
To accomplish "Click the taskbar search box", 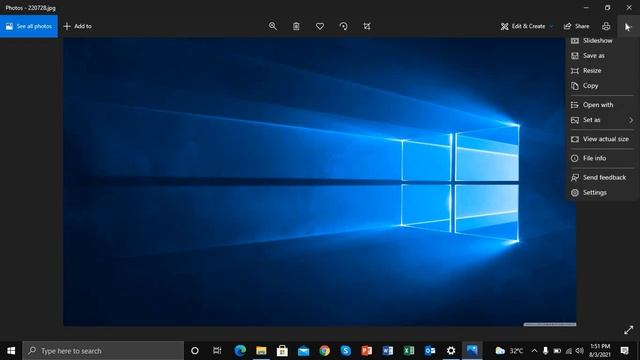I will [103, 351].
